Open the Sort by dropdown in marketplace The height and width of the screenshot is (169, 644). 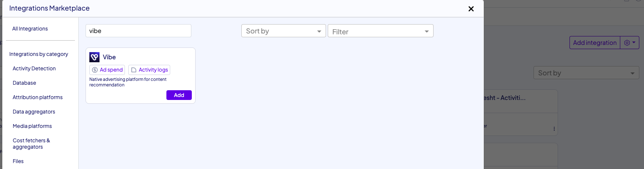coord(284,31)
